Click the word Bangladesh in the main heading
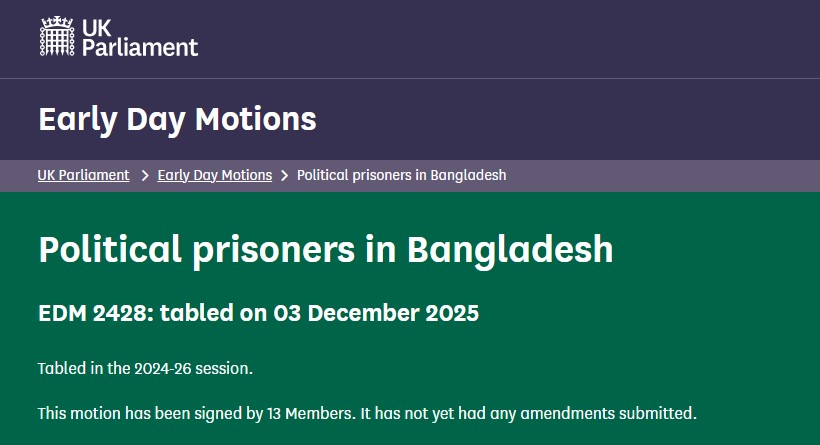This screenshot has width=820, height=445. [x=510, y=248]
